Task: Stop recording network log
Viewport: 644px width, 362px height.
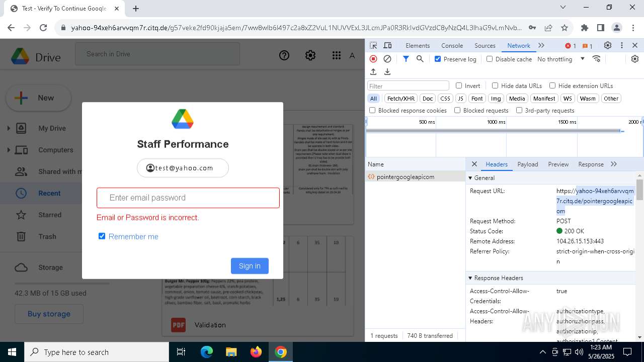Action: 373,59
